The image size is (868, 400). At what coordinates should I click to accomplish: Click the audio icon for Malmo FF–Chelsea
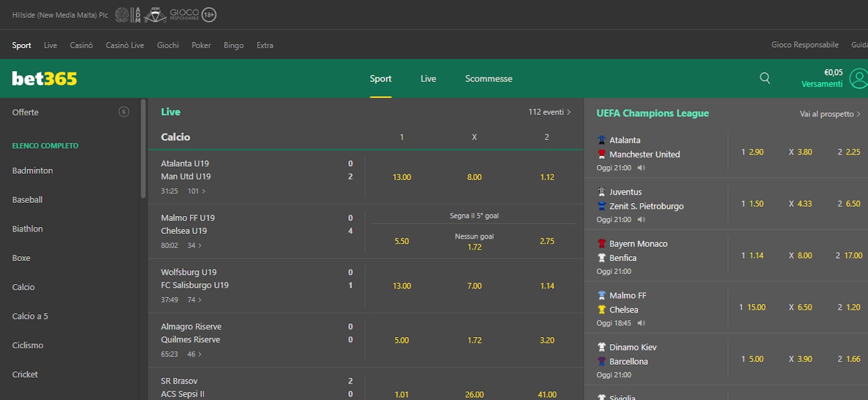[x=641, y=323]
